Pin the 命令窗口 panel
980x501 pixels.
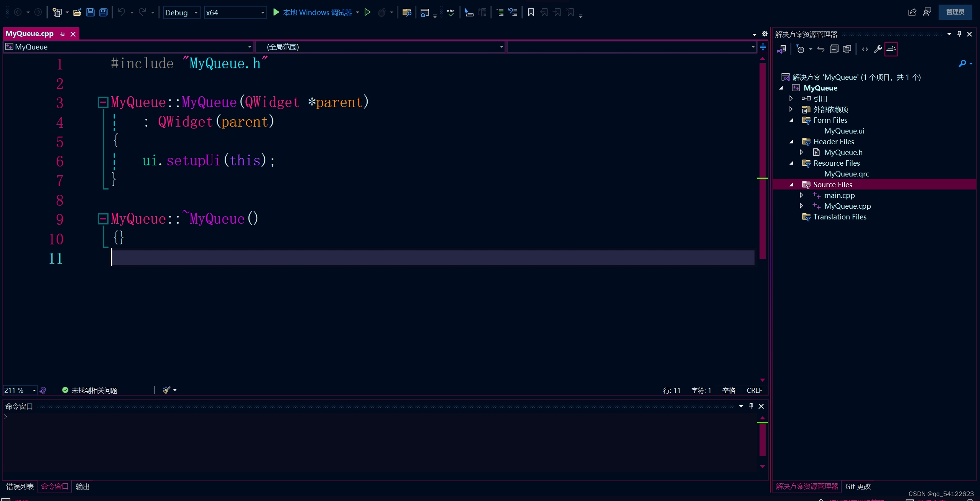(x=750, y=406)
